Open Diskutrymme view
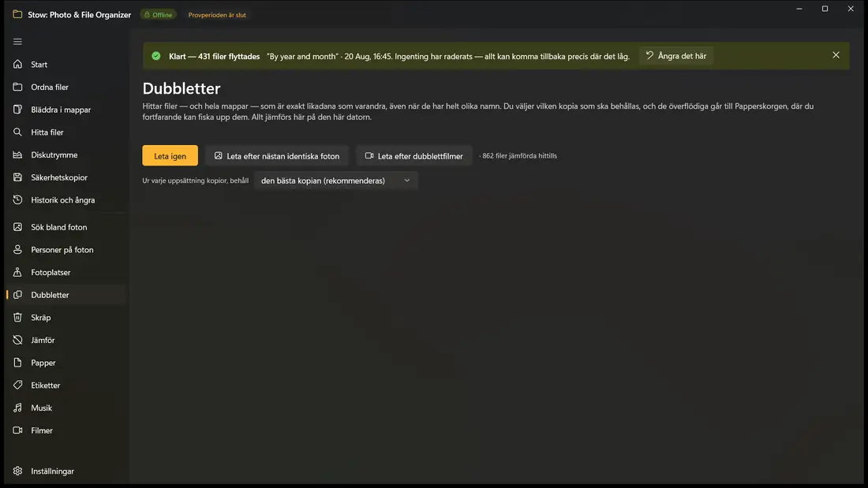 click(x=66, y=155)
